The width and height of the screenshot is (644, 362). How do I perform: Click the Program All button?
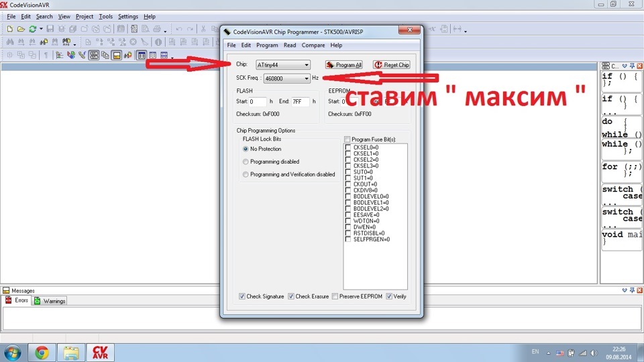343,65
